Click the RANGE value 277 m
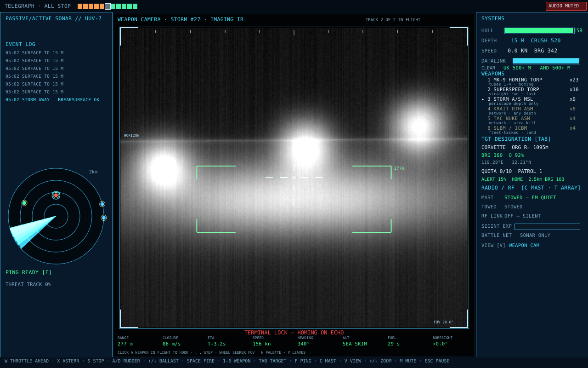 pyautogui.click(x=125, y=344)
